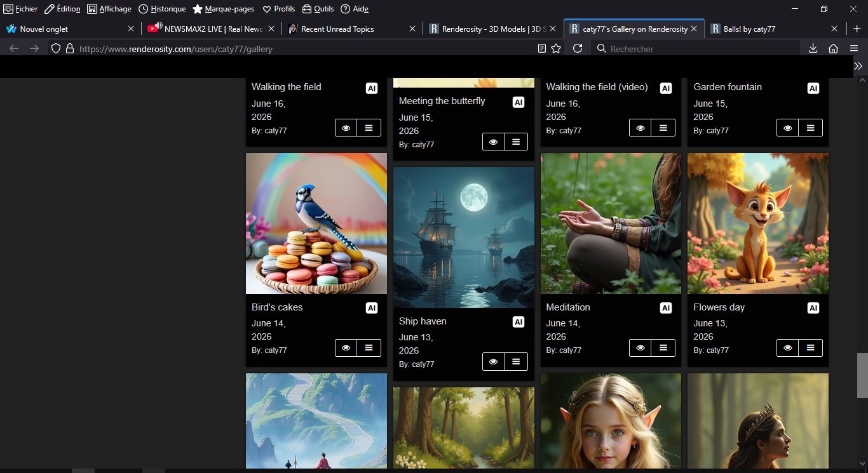Click the AI badge on Ship haven
868x473 pixels.
(x=519, y=322)
